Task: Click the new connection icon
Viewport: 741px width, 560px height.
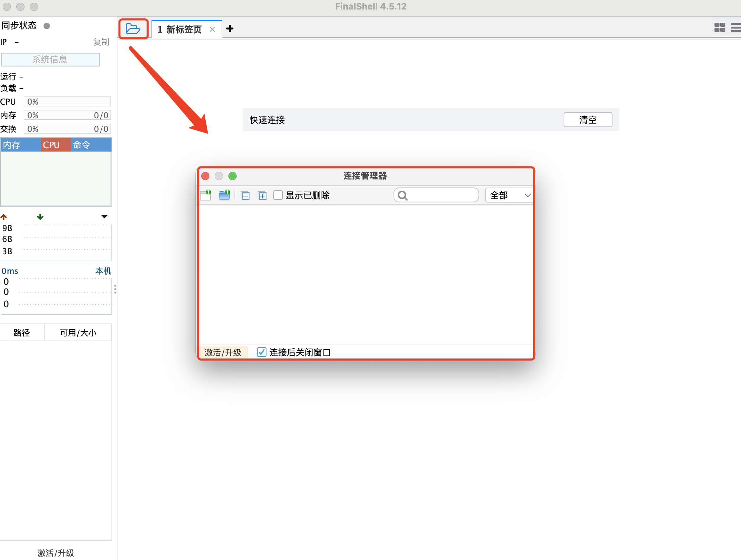Action: [x=206, y=195]
